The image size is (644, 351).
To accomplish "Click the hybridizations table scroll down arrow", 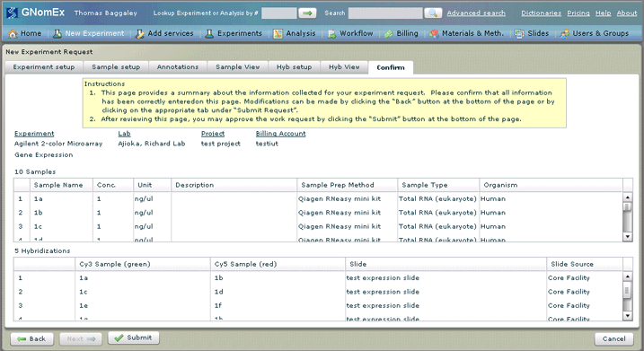I will pyautogui.click(x=627, y=316).
